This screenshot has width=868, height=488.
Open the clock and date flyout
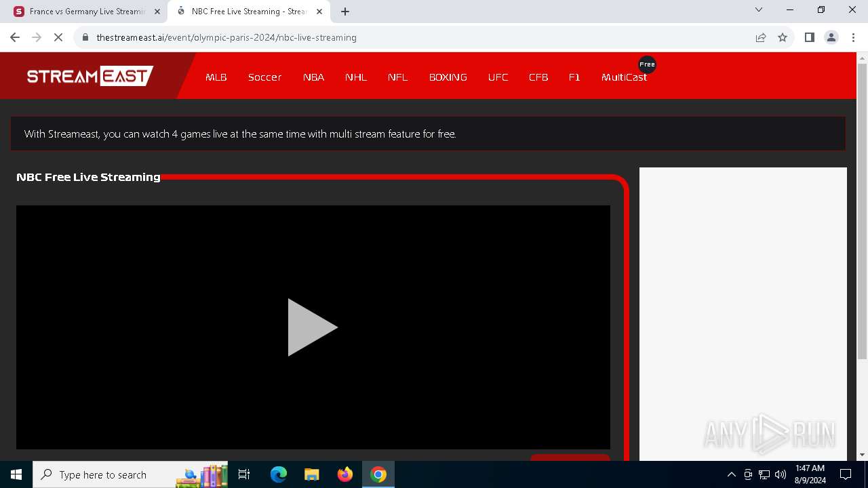tap(810, 474)
